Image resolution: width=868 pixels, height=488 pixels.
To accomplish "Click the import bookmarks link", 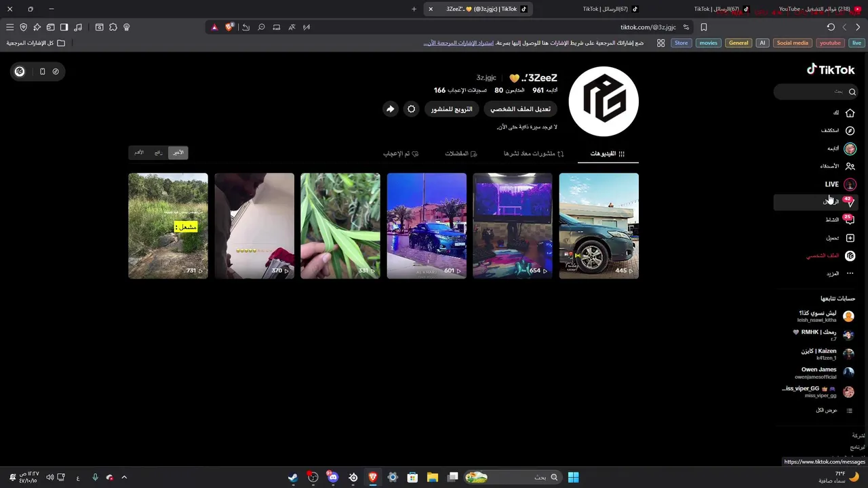I will 459,43.
